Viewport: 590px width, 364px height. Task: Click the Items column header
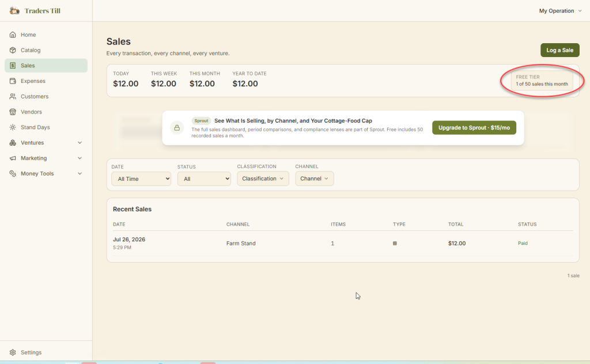point(338,224)
